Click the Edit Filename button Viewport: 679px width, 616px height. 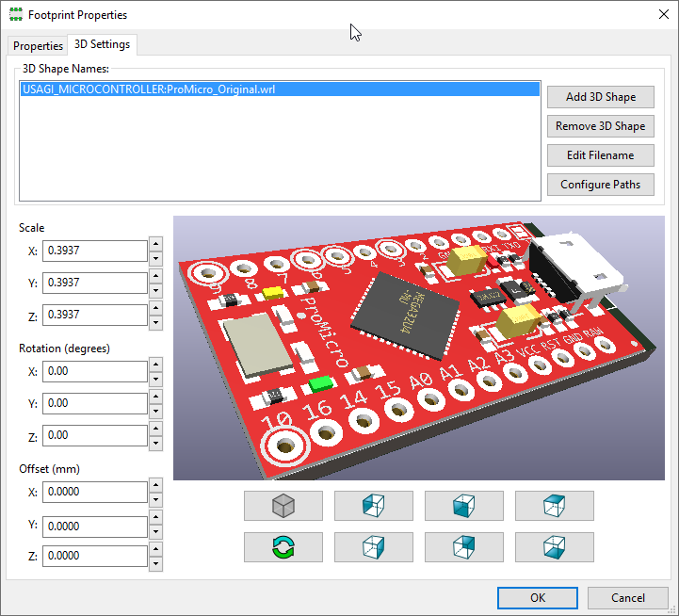tap(601, 155)
